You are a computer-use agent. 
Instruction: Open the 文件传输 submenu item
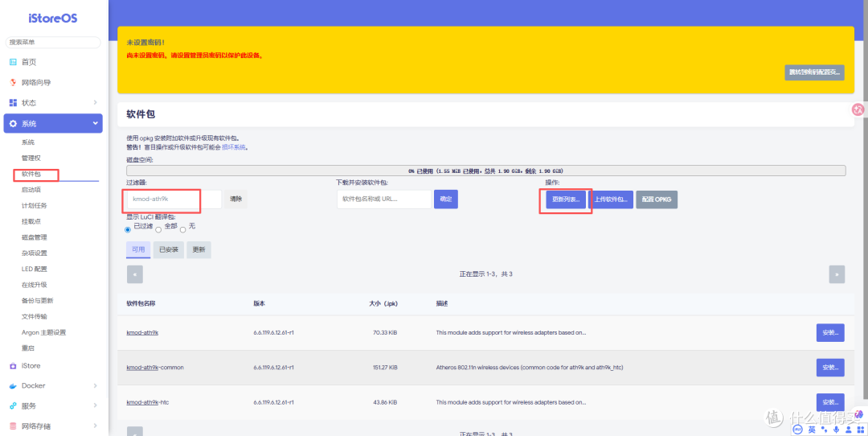point(35,316)
